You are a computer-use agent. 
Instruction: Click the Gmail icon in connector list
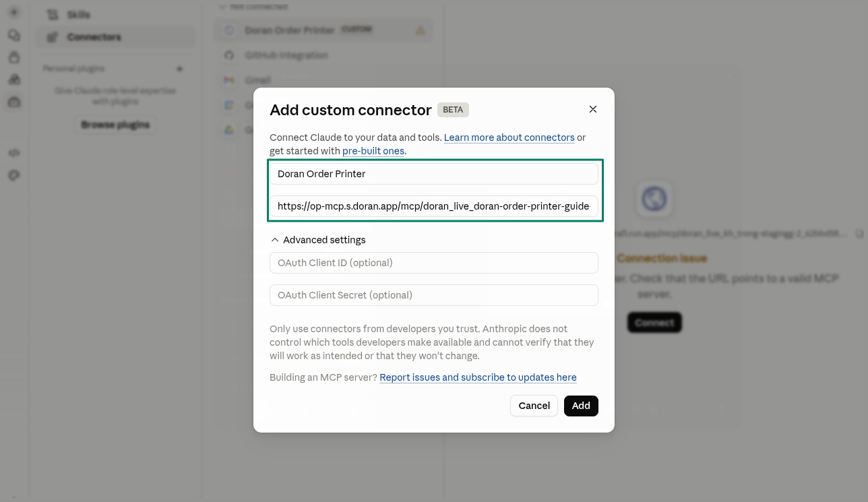[x=229, y=80]
